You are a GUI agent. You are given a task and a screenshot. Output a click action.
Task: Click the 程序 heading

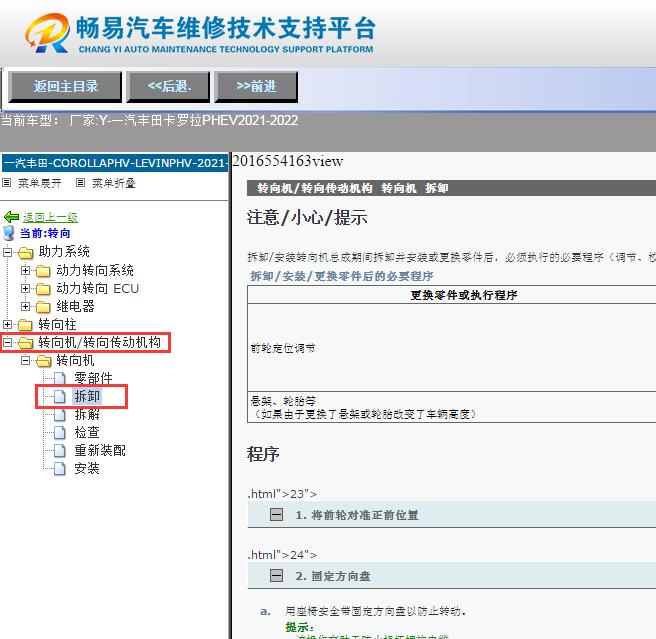(x=263, y=454)
